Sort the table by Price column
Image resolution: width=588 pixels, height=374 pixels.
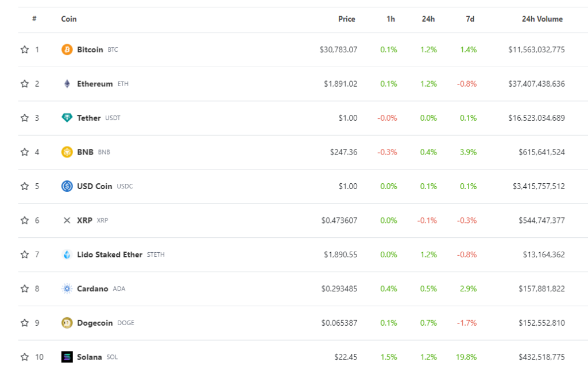point(346,19)
